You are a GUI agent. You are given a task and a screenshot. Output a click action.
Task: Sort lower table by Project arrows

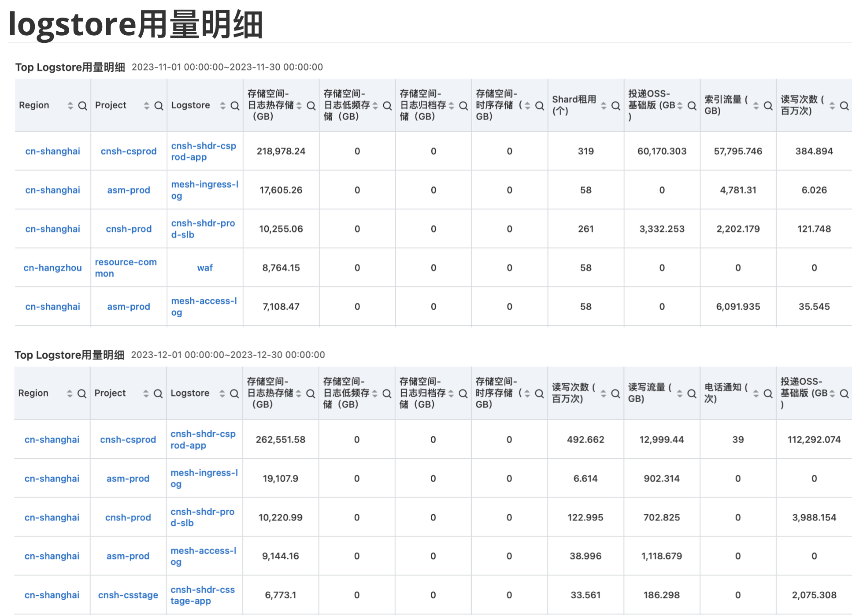tap(146, 393)
